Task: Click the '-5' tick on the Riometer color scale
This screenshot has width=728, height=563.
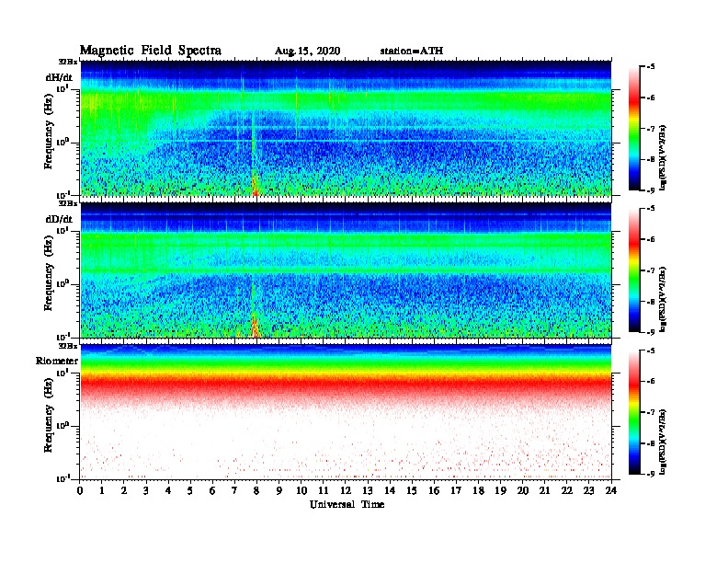Action: coord(651,350)
